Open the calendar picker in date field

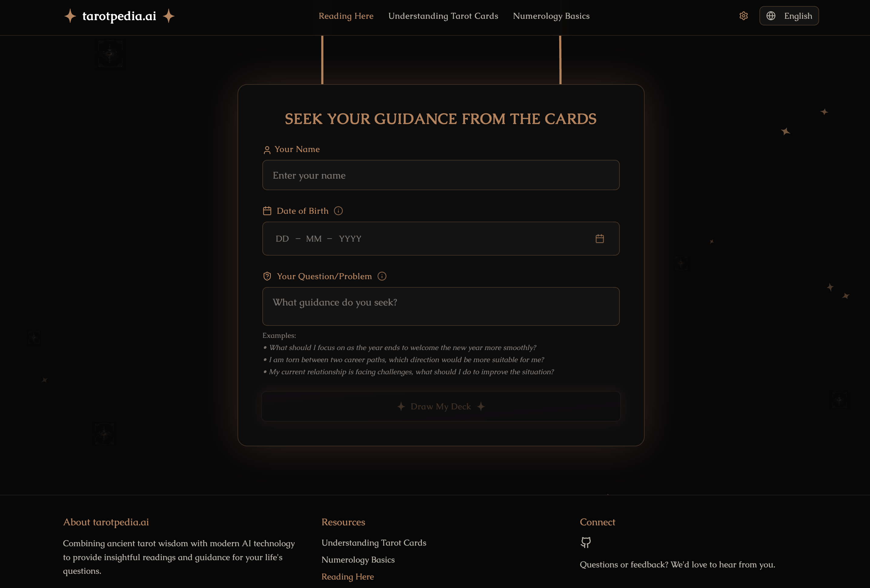(600, 238)
